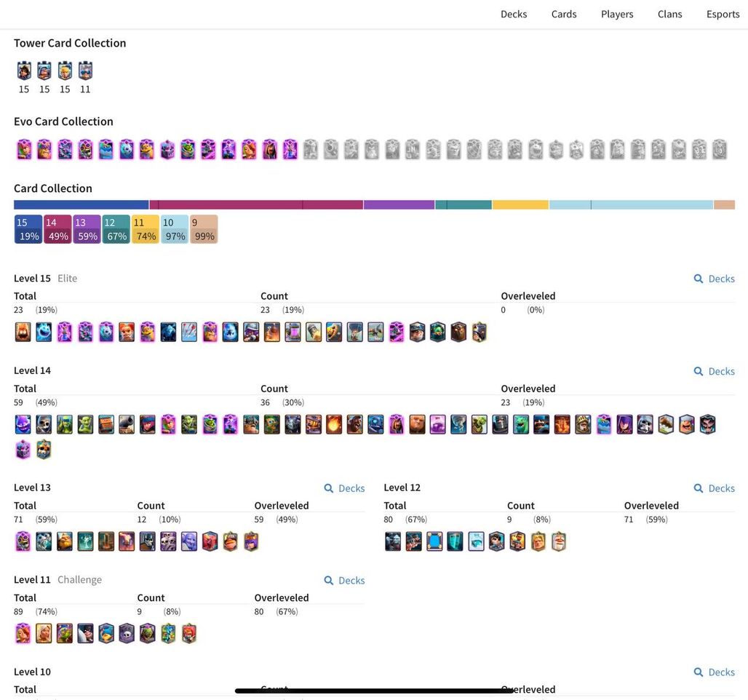Open the Decks link beside Level 10

[714, 672]
